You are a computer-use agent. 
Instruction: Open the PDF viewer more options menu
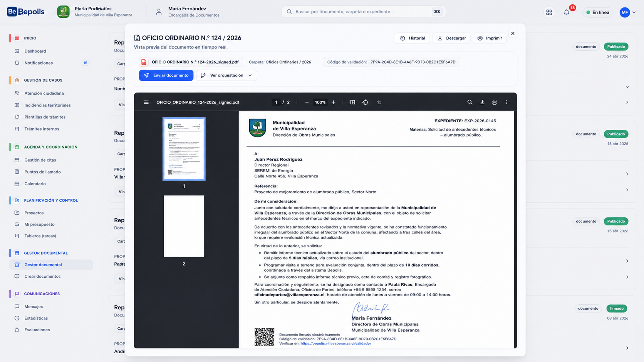pos(507,102)
